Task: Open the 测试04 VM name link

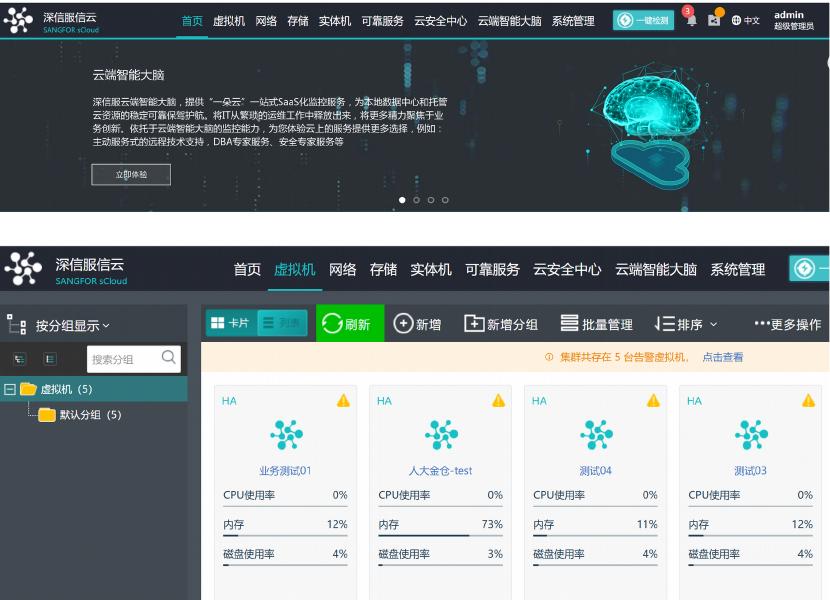Action: (596, 470)
